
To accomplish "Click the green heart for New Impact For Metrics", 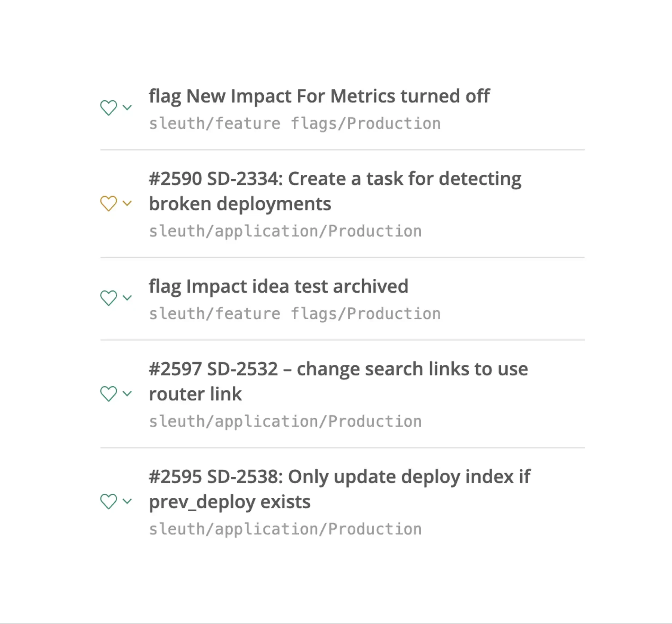I will click(108, 107).
